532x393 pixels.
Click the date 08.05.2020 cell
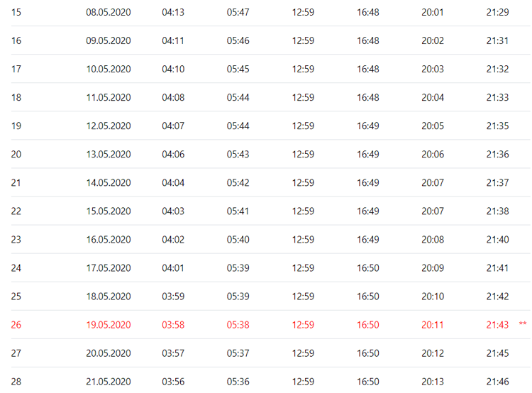pos(109,12)
